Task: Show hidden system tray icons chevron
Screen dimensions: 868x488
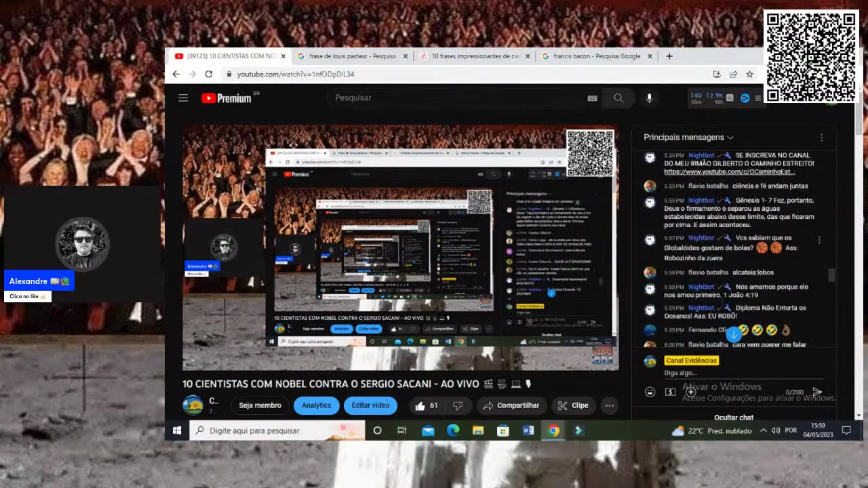Action: pos(764,430)
